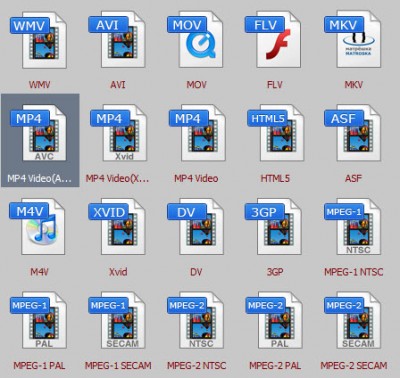The height and width of the screenshot is (378, 400).
Task: Pick the MPEG-2 SECAM format icon
Action: click(353, 321)
